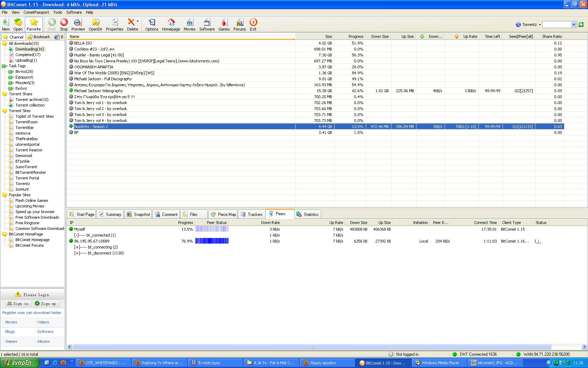Image resolution: width=588 pixels, height=368 pixels.
Task: Click the search box combo arrow
Action: click(574, 25)
